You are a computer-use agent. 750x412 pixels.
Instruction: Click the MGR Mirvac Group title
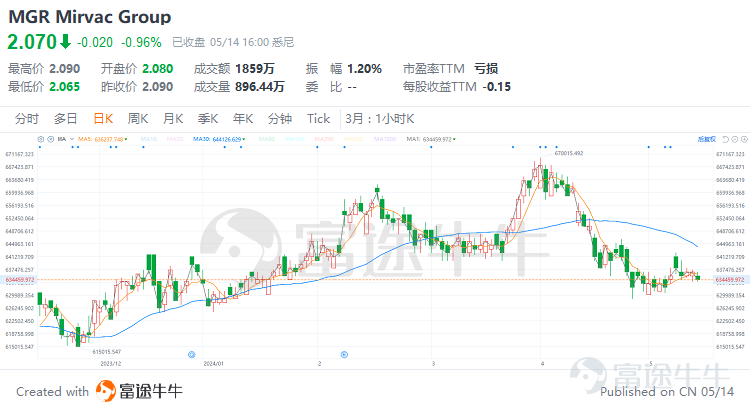point(90,17)
